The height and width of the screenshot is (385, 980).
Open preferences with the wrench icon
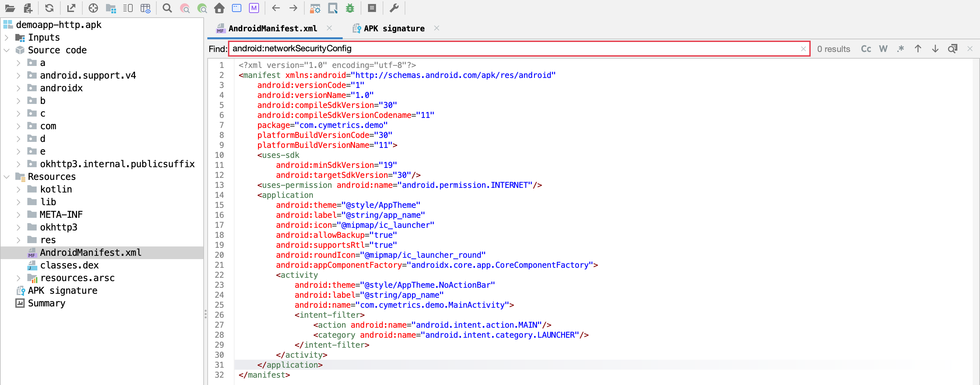(394, 8)
